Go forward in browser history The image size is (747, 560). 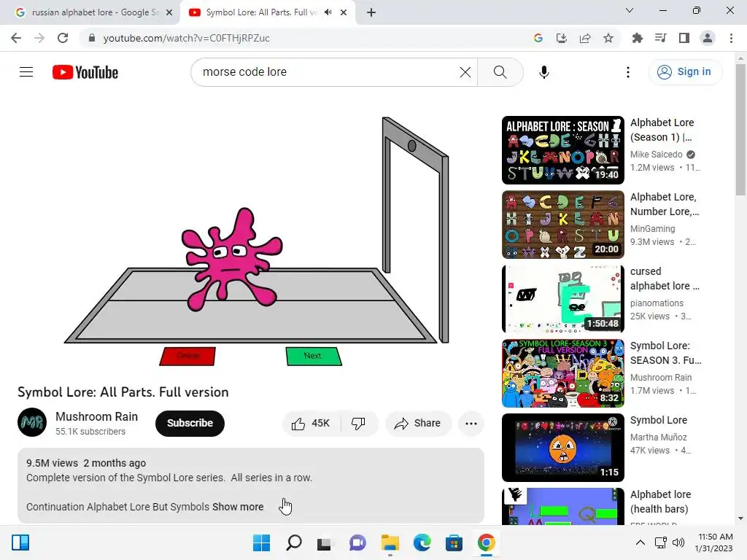point(39,38)
